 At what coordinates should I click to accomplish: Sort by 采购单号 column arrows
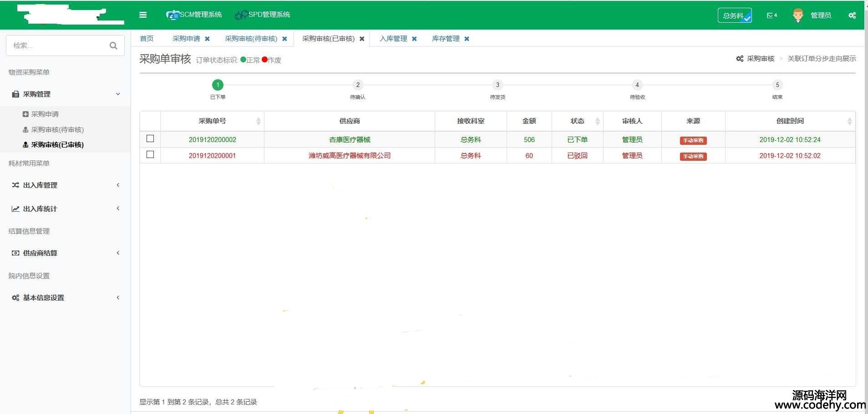[x=259, y=121]
